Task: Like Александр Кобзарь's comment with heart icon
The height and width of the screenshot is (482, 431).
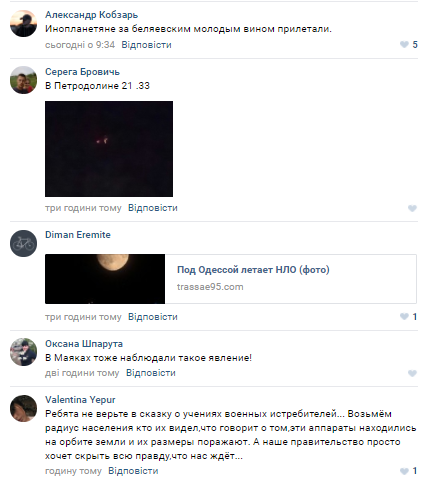Action: pos(404,44)
